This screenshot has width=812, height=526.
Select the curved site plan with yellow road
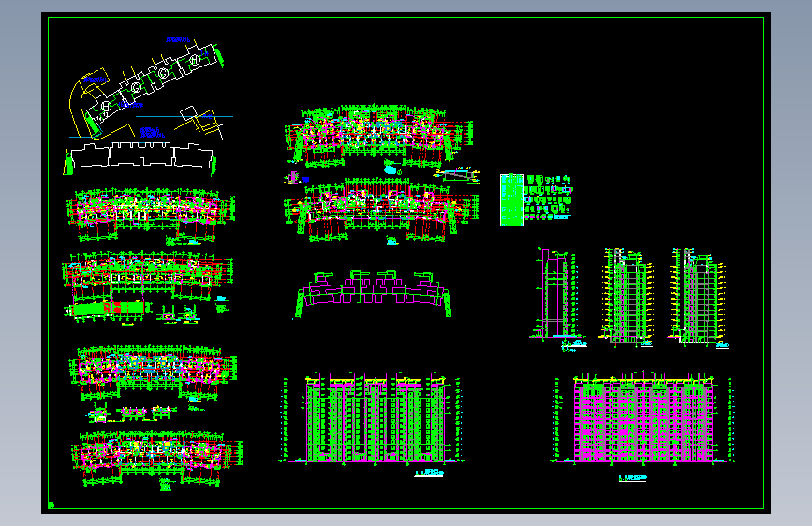tap(148, 88)
